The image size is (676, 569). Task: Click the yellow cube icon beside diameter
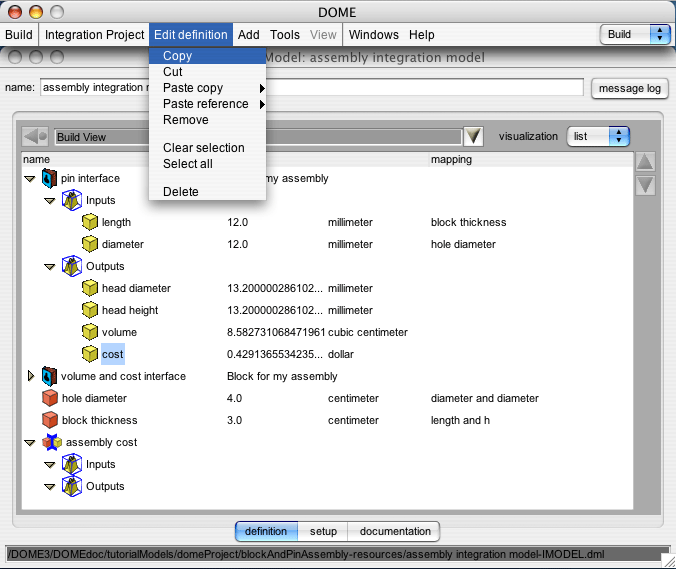(90, 244)
